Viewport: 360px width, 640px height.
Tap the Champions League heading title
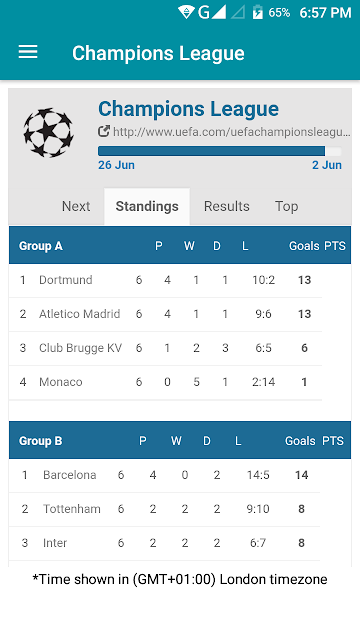pos(189,109)
